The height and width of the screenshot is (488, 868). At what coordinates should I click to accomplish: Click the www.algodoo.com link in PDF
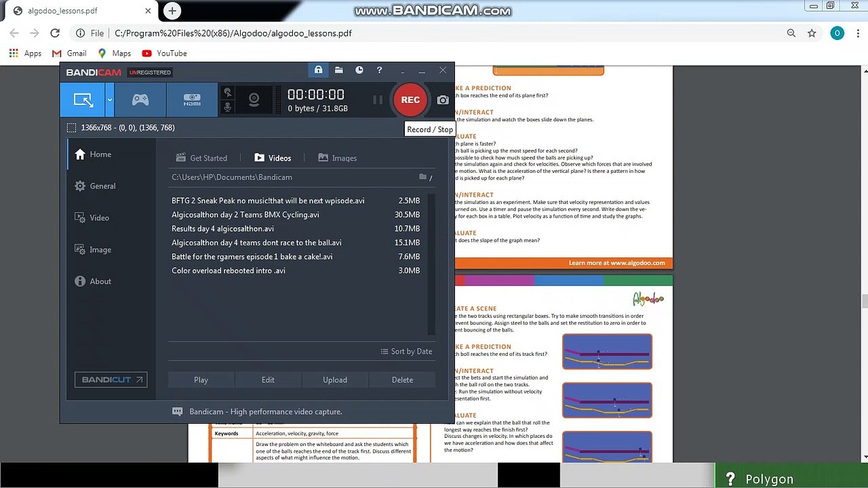[637, 263]
